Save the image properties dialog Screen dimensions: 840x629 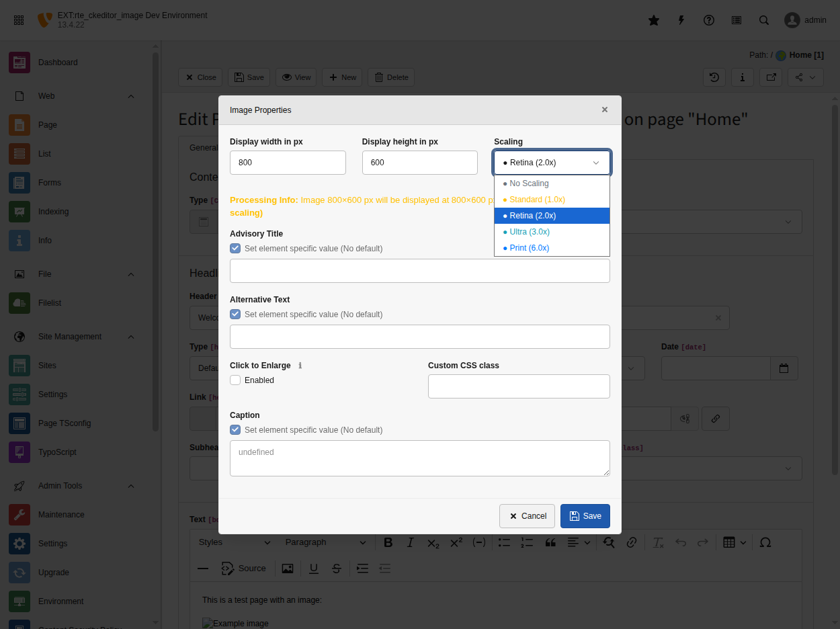pos(585,516)
